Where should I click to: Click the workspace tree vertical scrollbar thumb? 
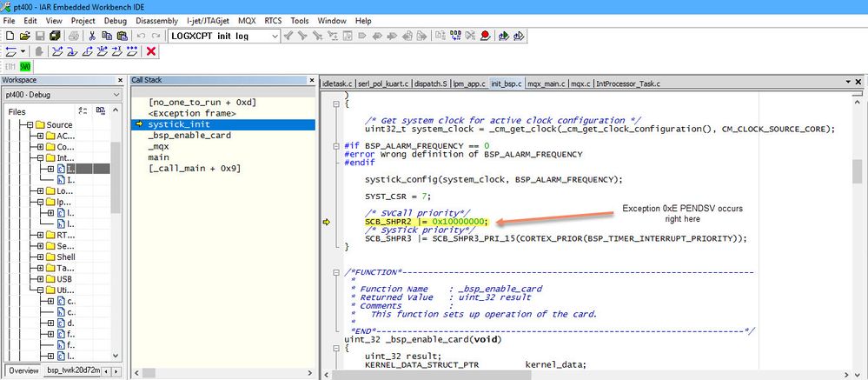tap(116, 177)
